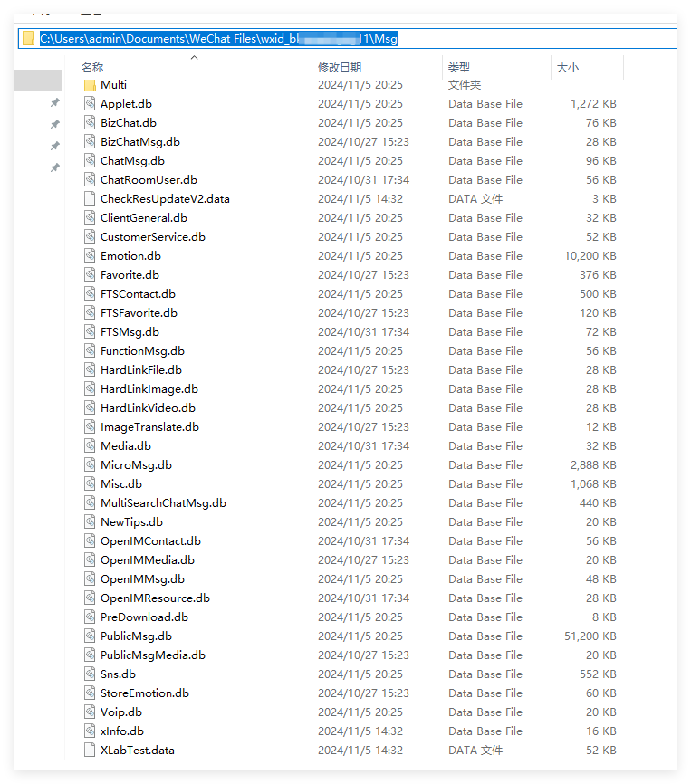
Task: Click the MicroMsg.db file icon
Action: (x=90, y=465)
